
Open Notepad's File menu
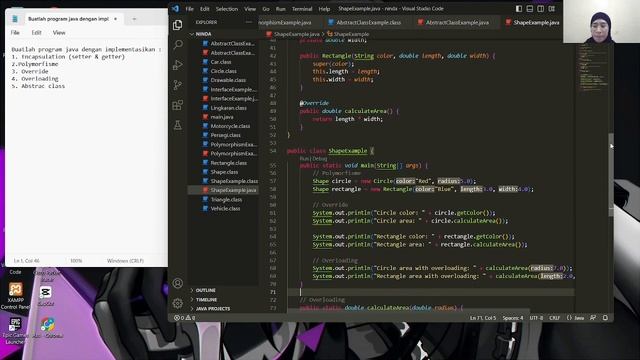(x=15, y=32)
